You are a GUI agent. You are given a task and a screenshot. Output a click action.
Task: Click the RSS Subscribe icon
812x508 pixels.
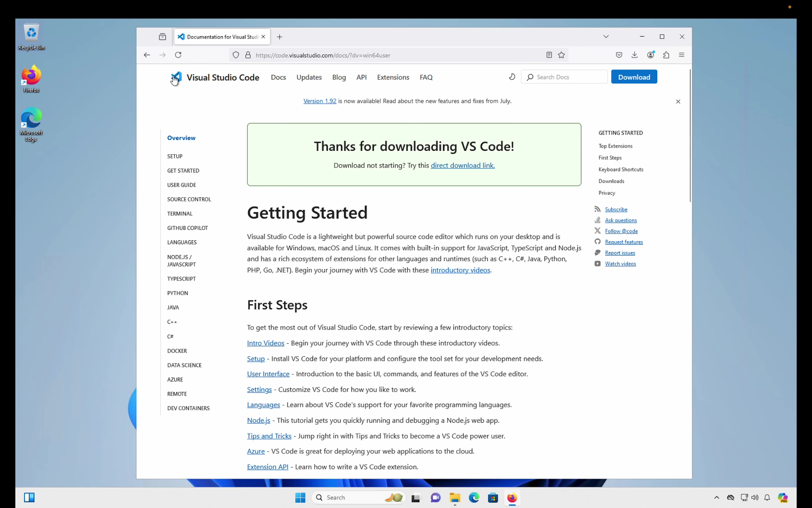597,209
